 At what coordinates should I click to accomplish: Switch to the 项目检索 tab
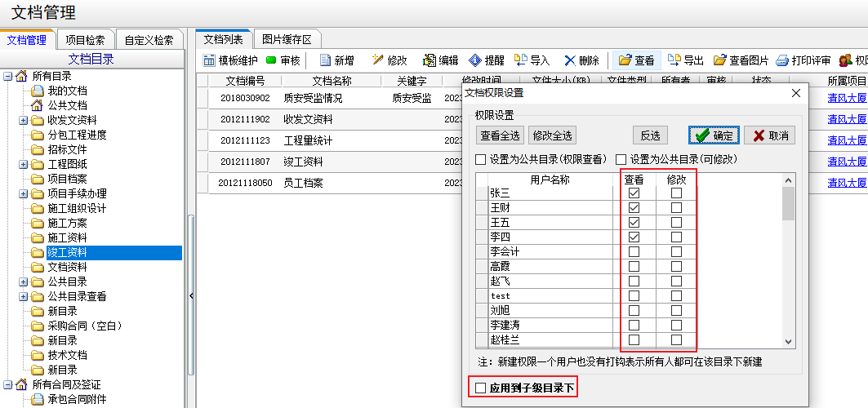85,40
